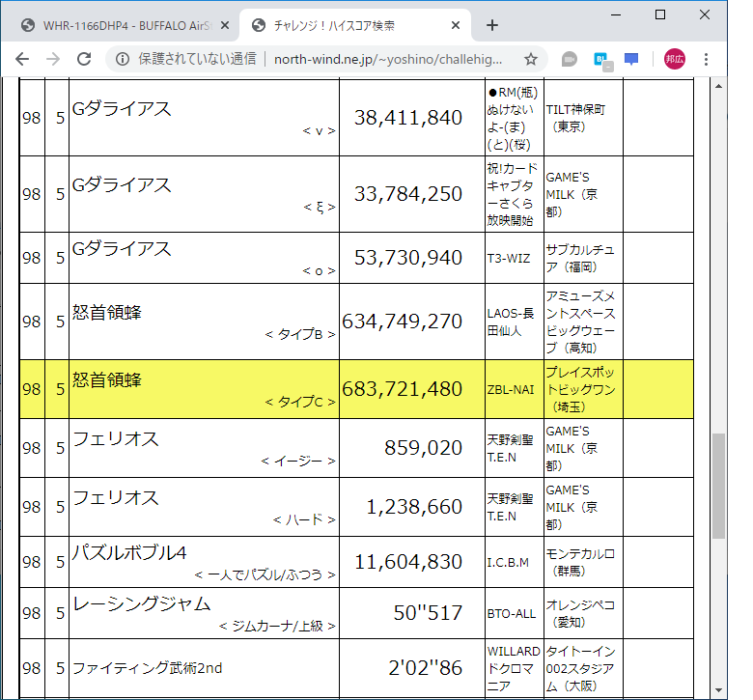Click the Gダライアス ν row title
This screenshot has height=700, width=753.
coord(121,108)
